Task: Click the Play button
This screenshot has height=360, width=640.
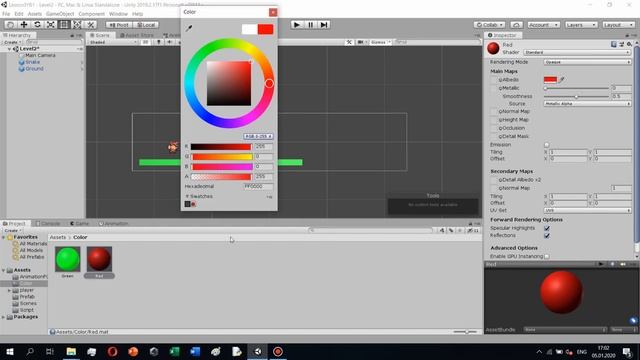Action: pyautogui.click(x=297, y=25)
